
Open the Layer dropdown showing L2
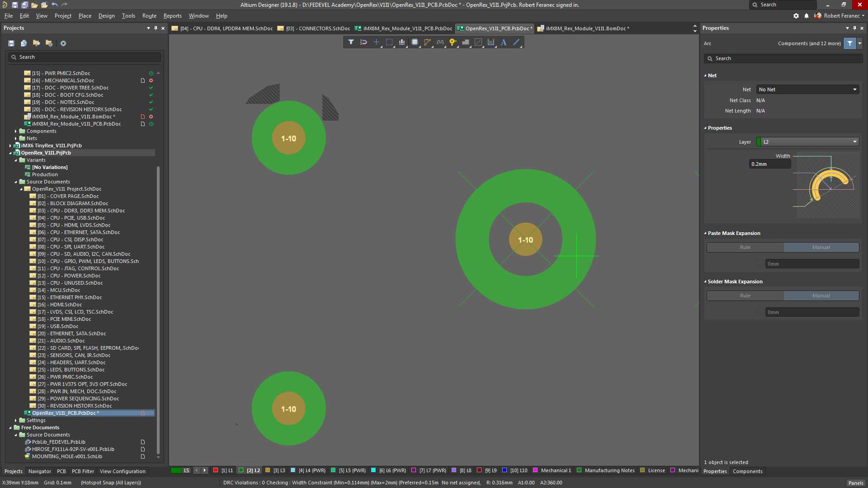(807, 142)
